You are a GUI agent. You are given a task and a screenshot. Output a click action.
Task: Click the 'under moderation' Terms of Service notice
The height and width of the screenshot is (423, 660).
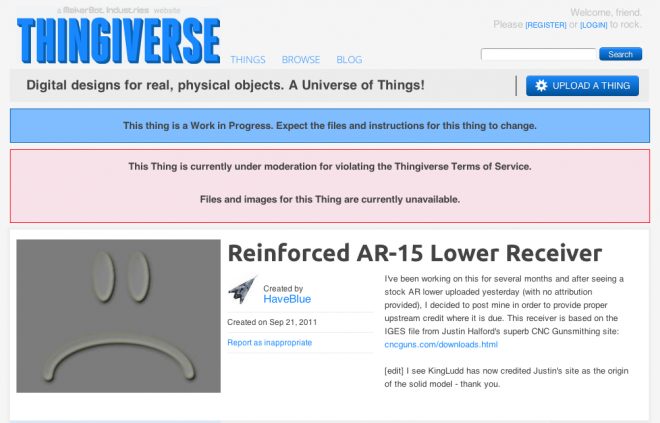click(330, 167)
